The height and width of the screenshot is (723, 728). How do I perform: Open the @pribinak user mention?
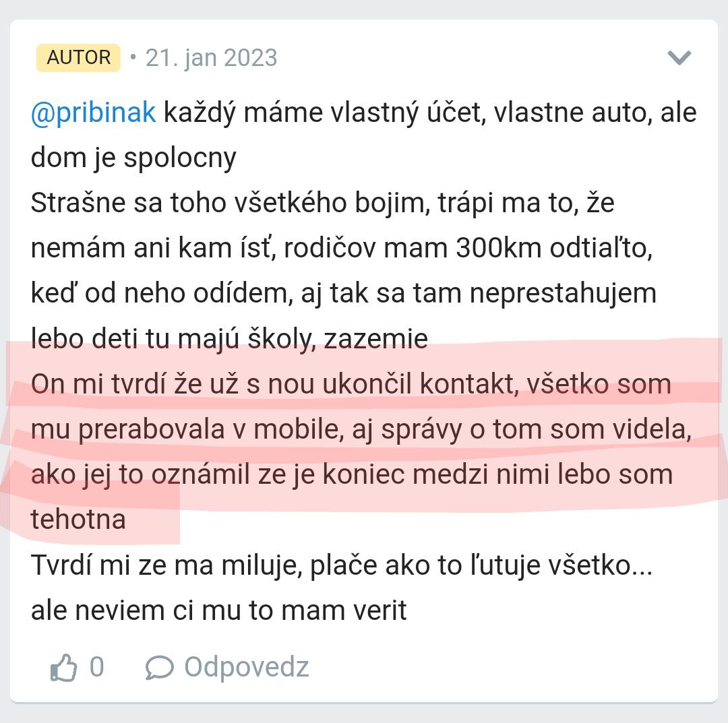93,113
